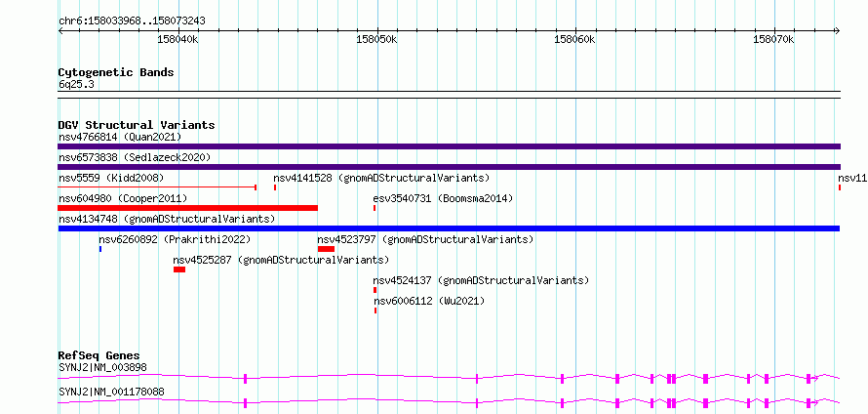Click the nsv6006112 (Wu2021) marker

[x=375, y=310]
